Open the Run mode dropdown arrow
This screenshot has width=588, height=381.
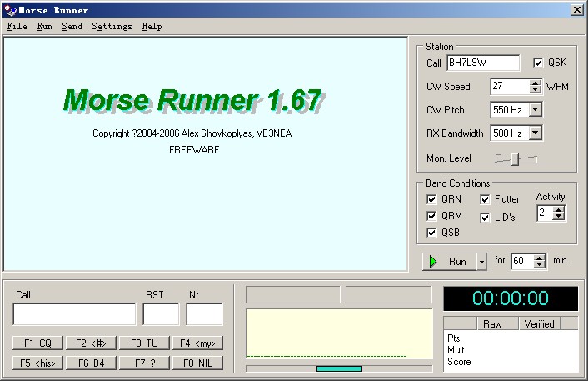(x=482, y=262)
